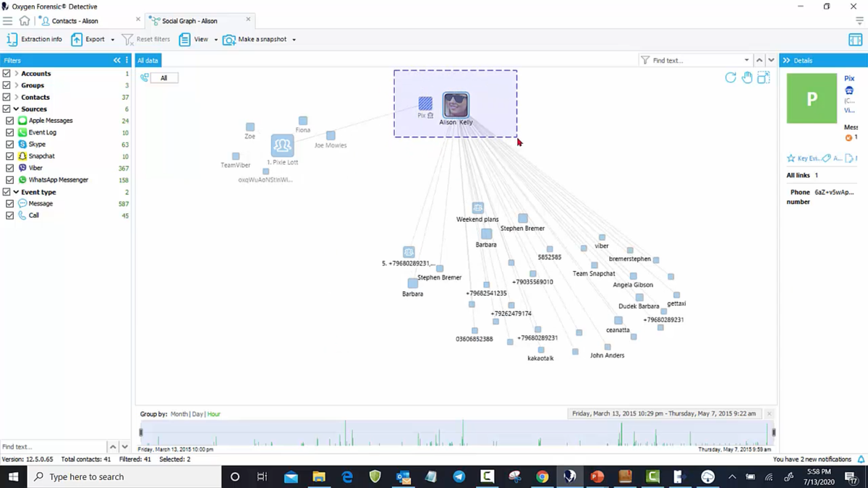Viewport: 868px width, 488px height.
Task: Jump to next graph search result
Action: point(771,61)
